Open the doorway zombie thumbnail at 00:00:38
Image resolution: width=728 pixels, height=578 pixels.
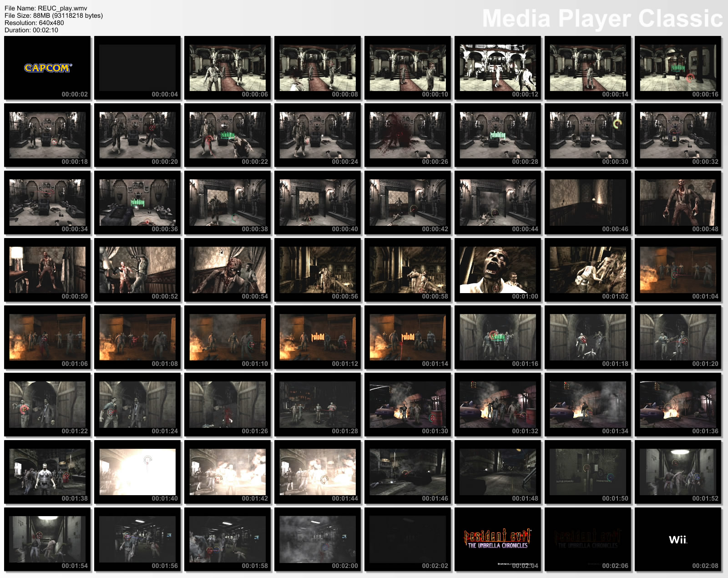click(227, 203)
